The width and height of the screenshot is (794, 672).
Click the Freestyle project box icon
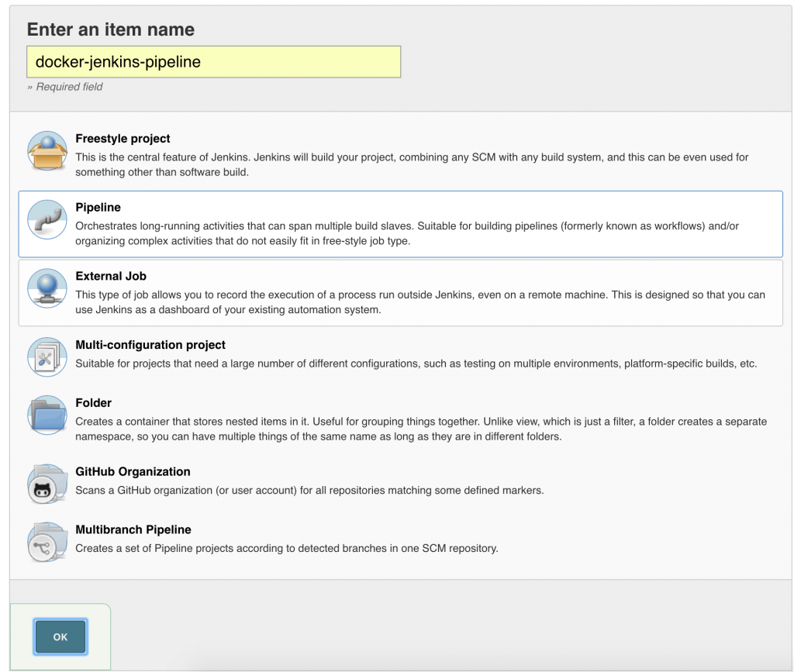coord(47,151)
